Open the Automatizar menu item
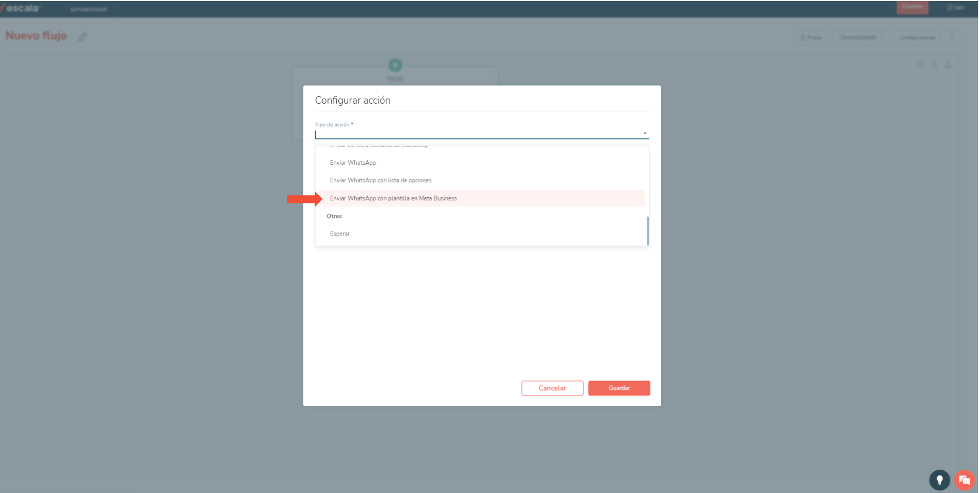 coord(88,9)
